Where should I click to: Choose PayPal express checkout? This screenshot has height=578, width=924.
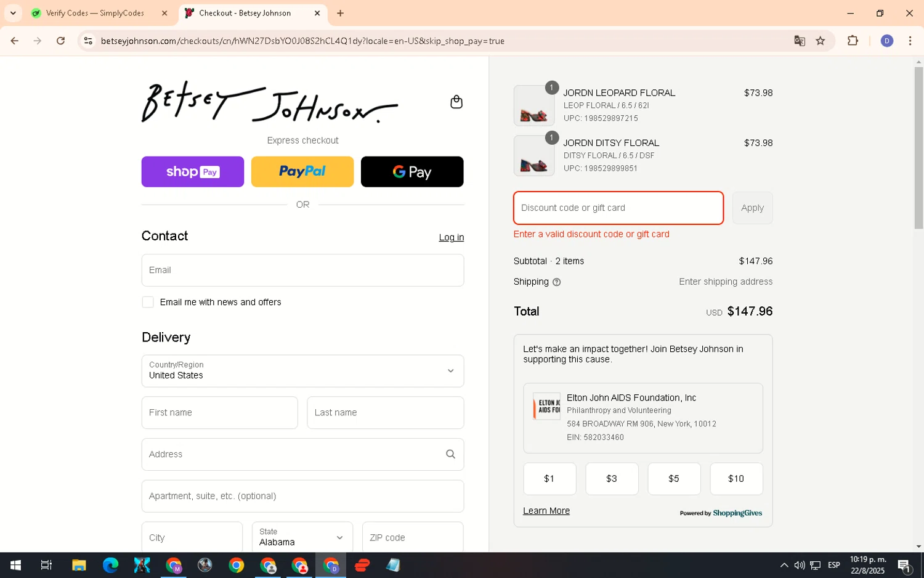tap(302, 172)
